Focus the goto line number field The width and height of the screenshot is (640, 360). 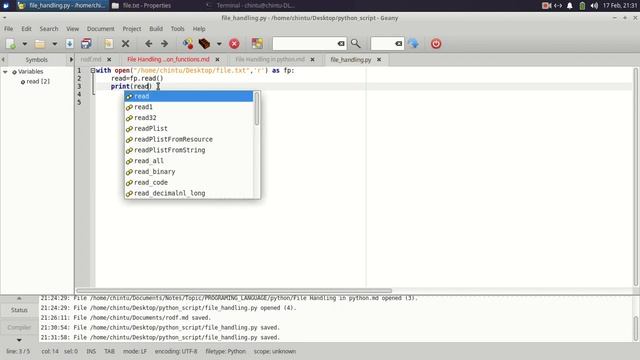(x=382, y=44)
